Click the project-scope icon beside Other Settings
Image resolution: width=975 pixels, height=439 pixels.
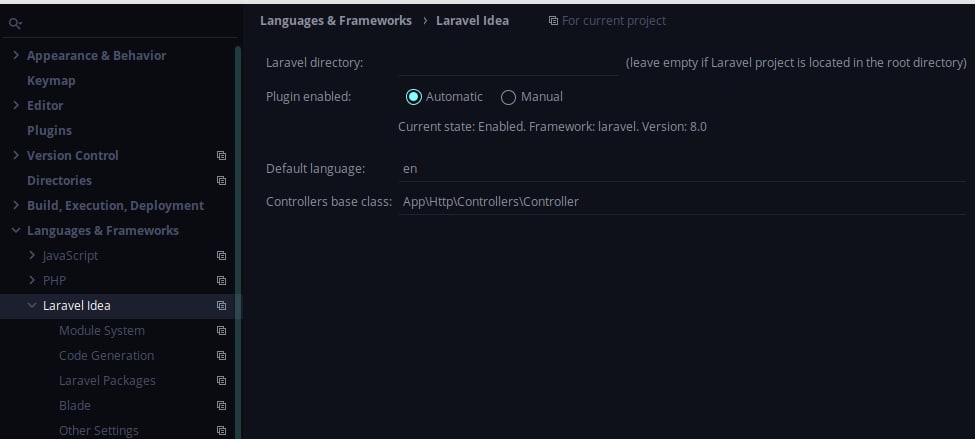(x=221, y=430)
